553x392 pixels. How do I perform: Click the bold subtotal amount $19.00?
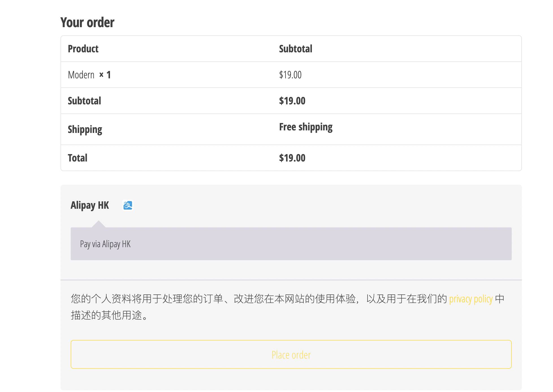292,101
